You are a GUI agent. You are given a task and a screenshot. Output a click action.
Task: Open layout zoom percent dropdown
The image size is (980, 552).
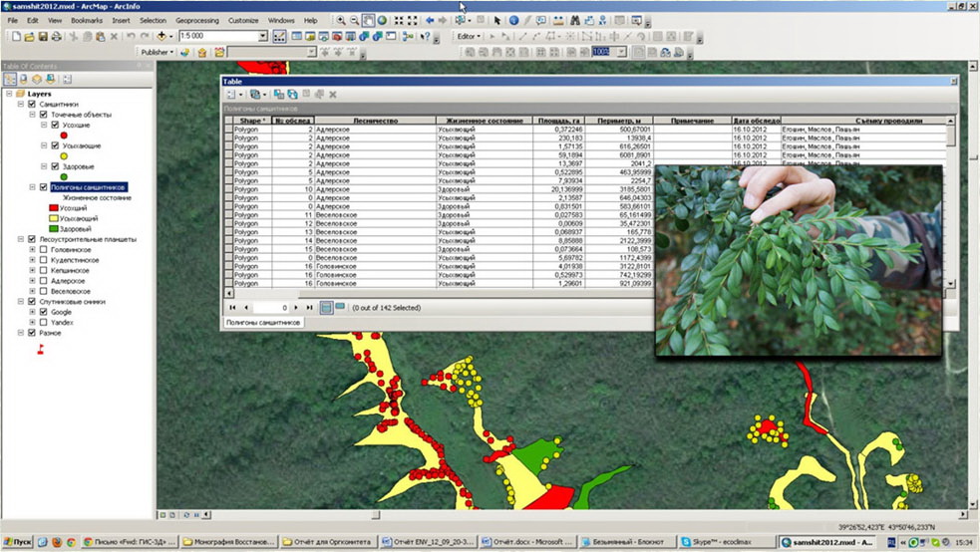[622, 52]
